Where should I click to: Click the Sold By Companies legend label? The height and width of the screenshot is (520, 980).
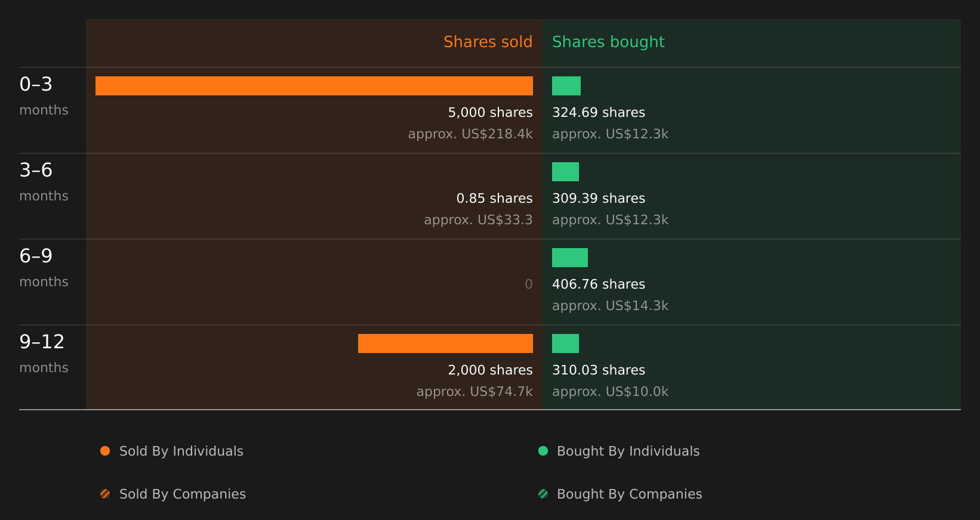183,494
